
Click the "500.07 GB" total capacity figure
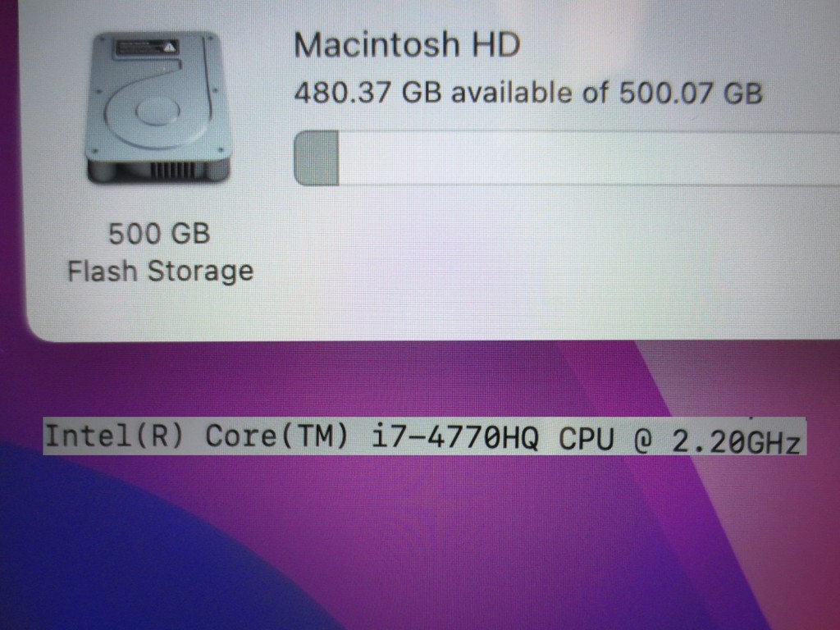coord(690,94)
